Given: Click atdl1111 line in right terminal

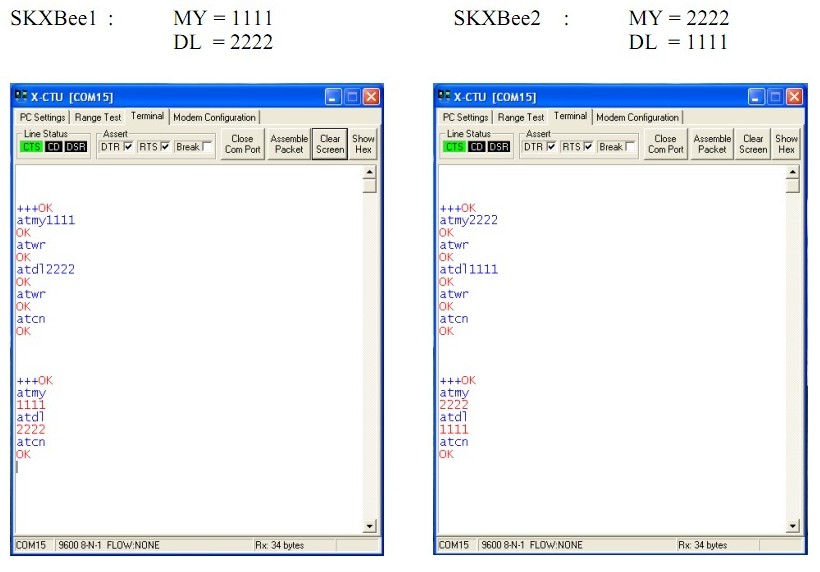Looking at the screenshot, I should pyautogui.click(x=469, y=269).
